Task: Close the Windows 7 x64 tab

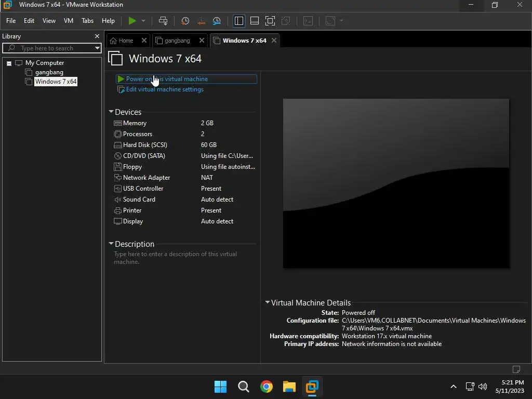Action: click(274, 41)
